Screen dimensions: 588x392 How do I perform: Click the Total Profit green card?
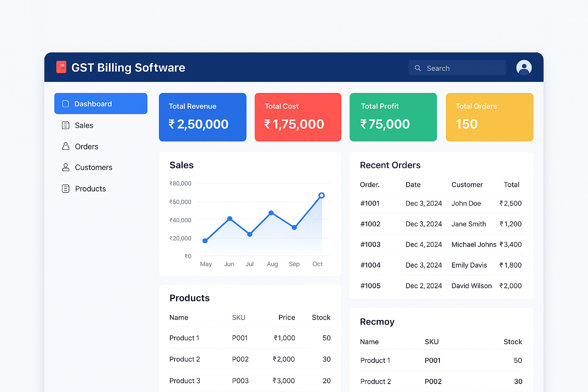pos(393,117)
